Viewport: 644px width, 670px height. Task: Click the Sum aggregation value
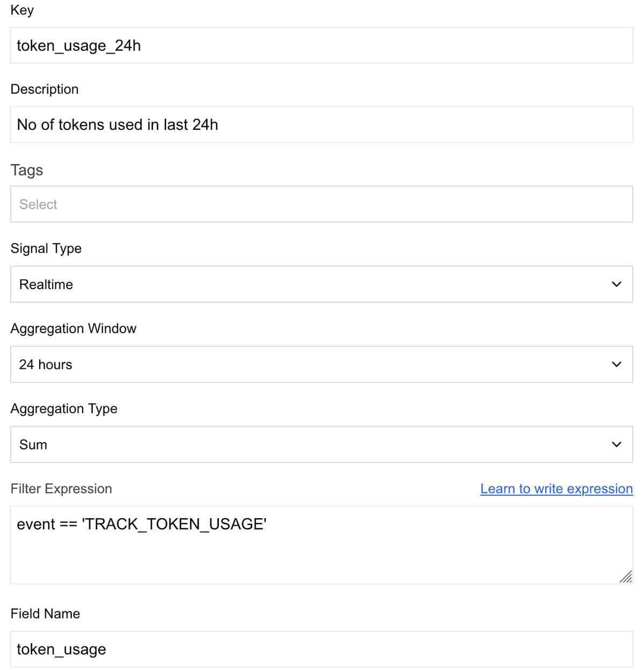click(33, 444)
